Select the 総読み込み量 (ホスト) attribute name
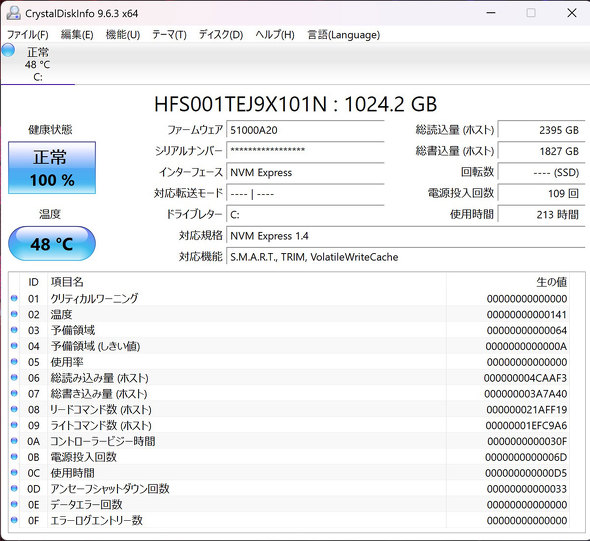Image resolution: width=590 pixels, height=541 pixels. click(99, 378)
